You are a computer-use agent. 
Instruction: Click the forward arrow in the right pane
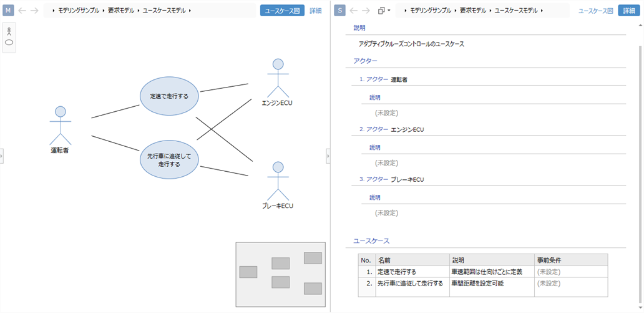[366, 11]
